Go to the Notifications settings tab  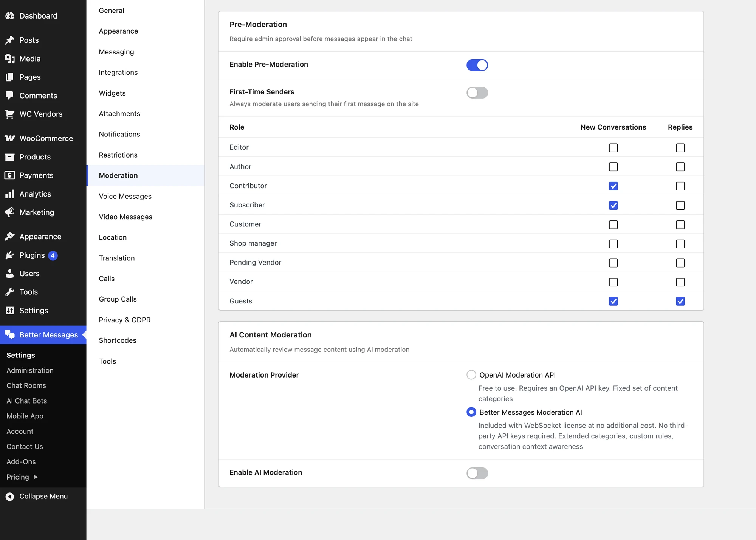(146, 134)
